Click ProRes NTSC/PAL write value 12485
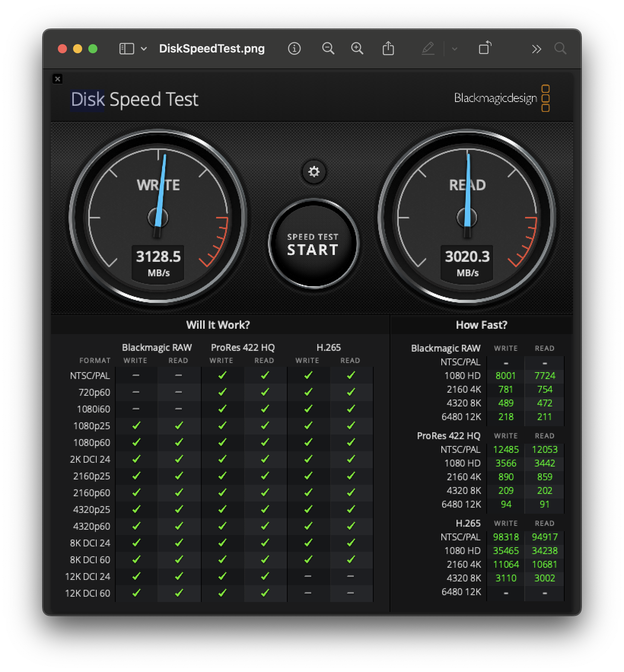This screenshot has height=672, width=624. pyautogui.click(x=506, y=449)
